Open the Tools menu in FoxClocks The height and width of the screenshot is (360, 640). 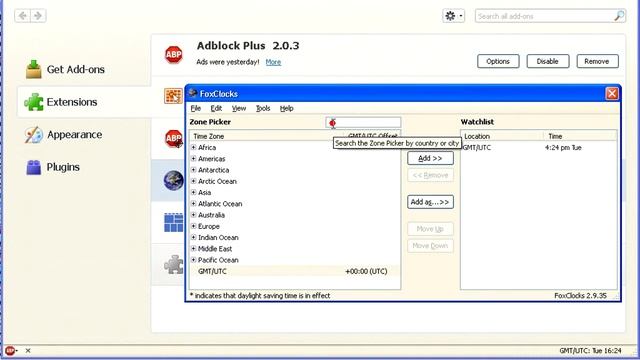point(263,108)
